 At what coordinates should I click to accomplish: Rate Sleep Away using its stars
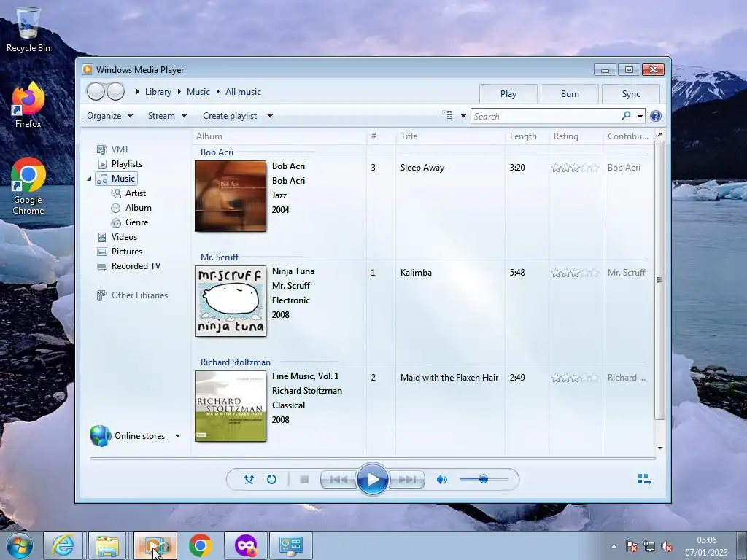click(575, 168)
